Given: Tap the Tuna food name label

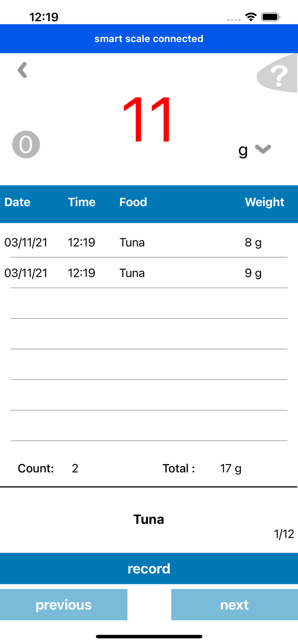Looking at the screenshot, I should (149, 519).
